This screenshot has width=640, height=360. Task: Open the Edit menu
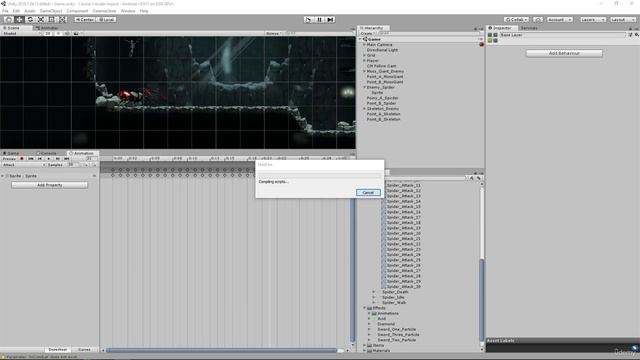click(16, 11)
